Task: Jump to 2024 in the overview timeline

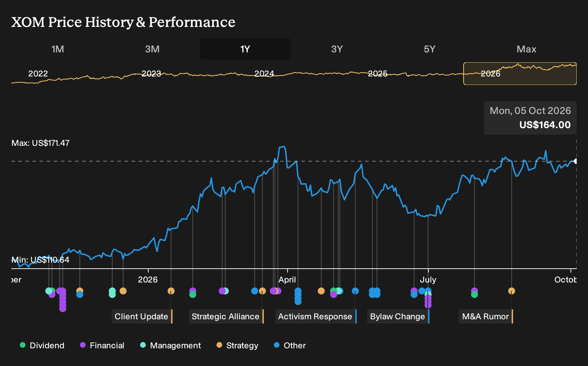Action: tap(264, 74)
